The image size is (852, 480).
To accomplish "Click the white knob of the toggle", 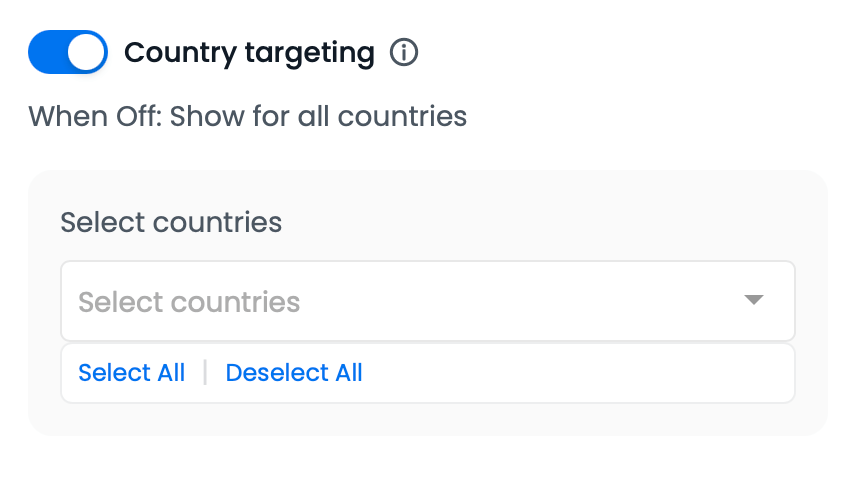I will (x=87, y=53).
